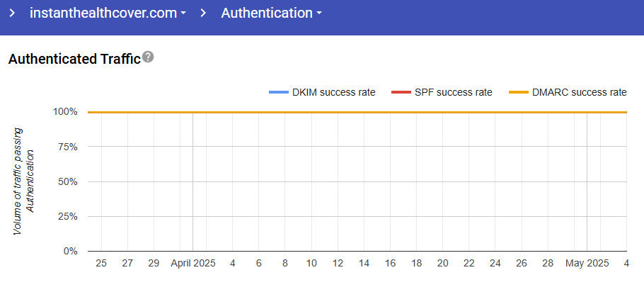Expand the Authentication dashboard dropdown
Viewport: 644px width, 292px height.
click(x=272, y=13)
